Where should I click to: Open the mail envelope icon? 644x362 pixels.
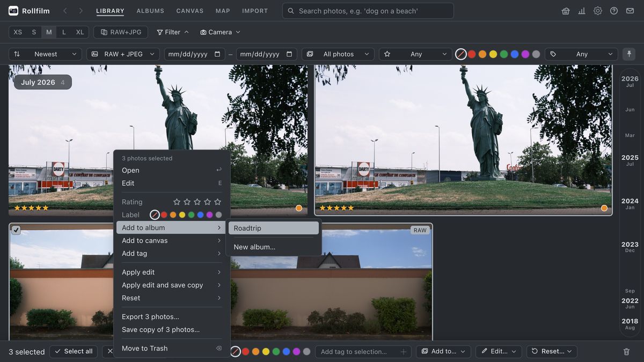click(x=630, y=11)
